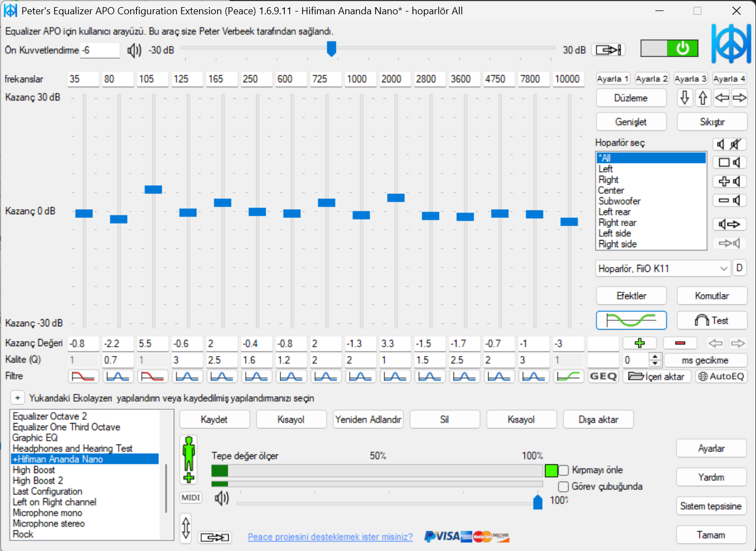Select the Ayarla 2 preset

coord(652,79)
